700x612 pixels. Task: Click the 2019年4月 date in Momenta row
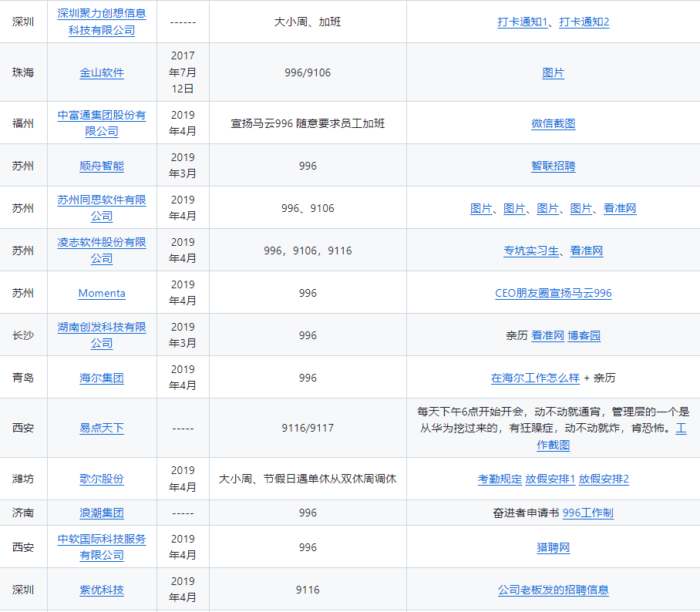[x=183, y=293]
